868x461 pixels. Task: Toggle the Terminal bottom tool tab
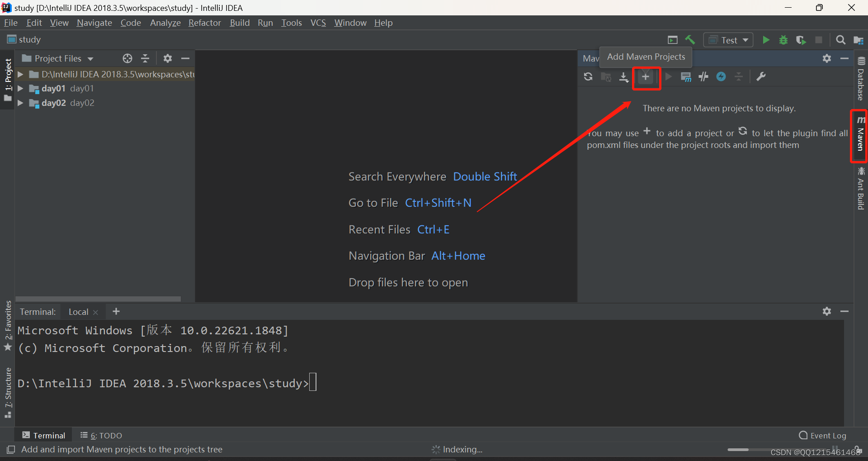pyautogui.click(x=44, y=435)
